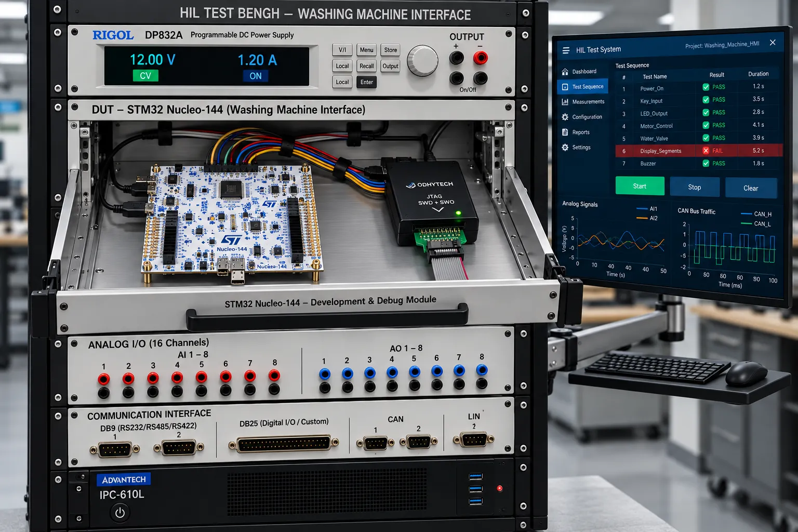The height and width of the screenshot is (532, 798).
Task: Click the green PASS check for Motor_Control
Action: point(706,125)
